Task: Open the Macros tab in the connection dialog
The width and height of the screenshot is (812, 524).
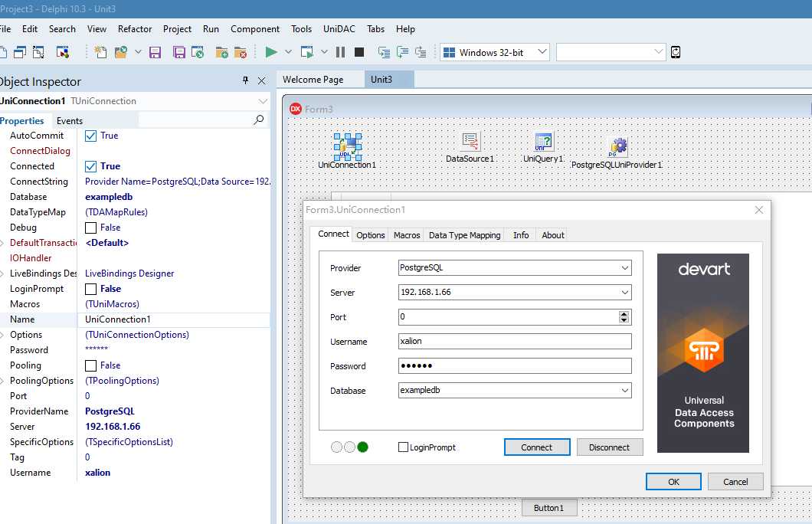Action: 407,235
